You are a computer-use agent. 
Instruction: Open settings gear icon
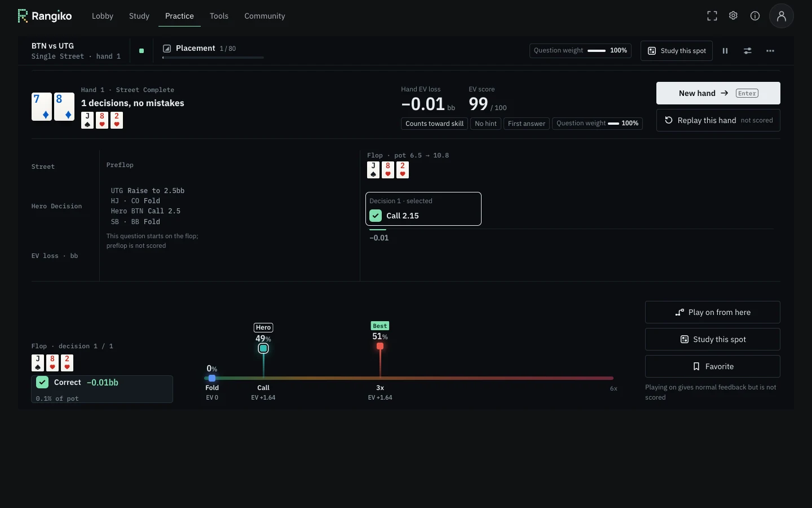pos(733,16)
